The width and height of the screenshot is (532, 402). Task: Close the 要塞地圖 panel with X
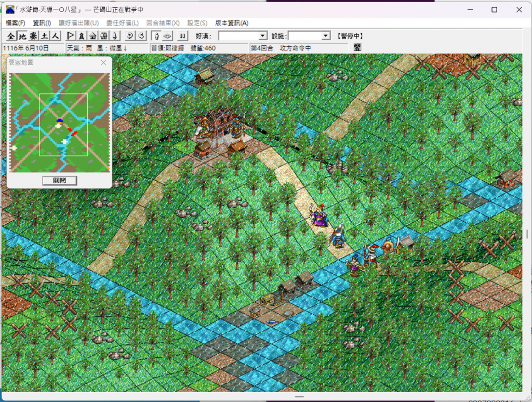(x=103, y=62)
